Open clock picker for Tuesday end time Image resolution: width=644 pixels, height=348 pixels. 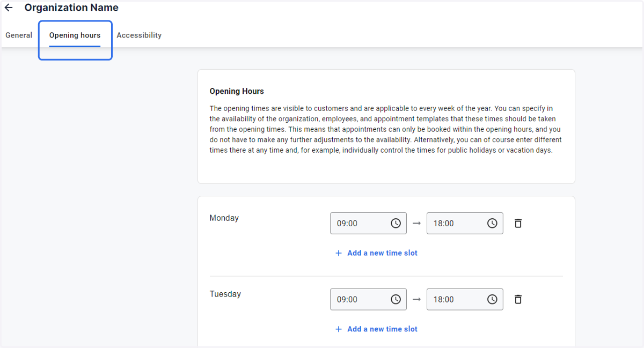492,300
